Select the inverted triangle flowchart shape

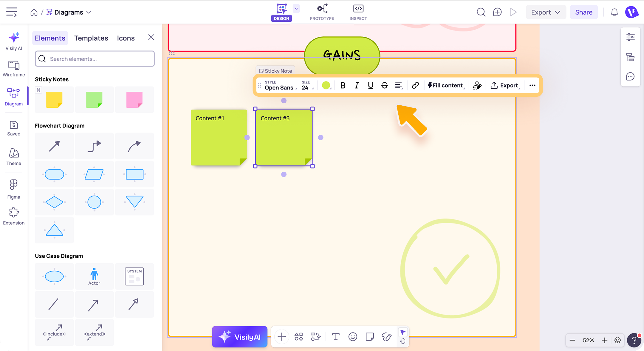point(134,202)
